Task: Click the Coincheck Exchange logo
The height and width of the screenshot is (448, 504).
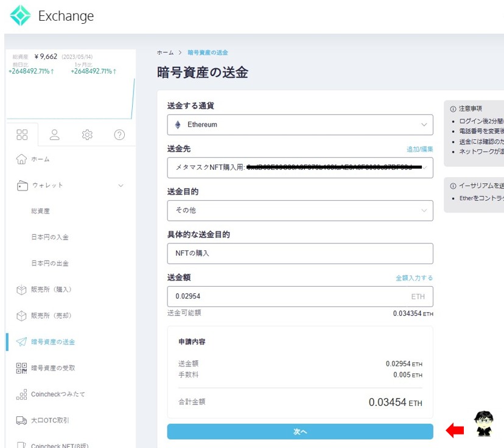Action: point(52,15)
